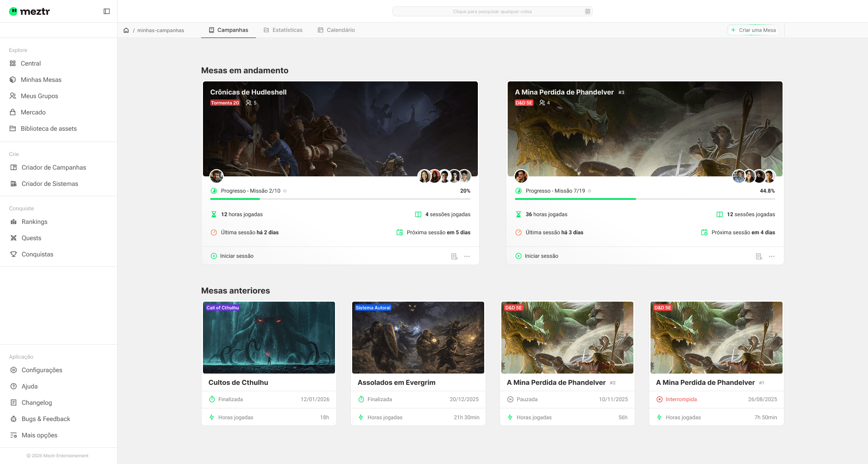Click notes icon on Mina Perdida #3 card
Viewport: 868px width, 464px height.
759,256
